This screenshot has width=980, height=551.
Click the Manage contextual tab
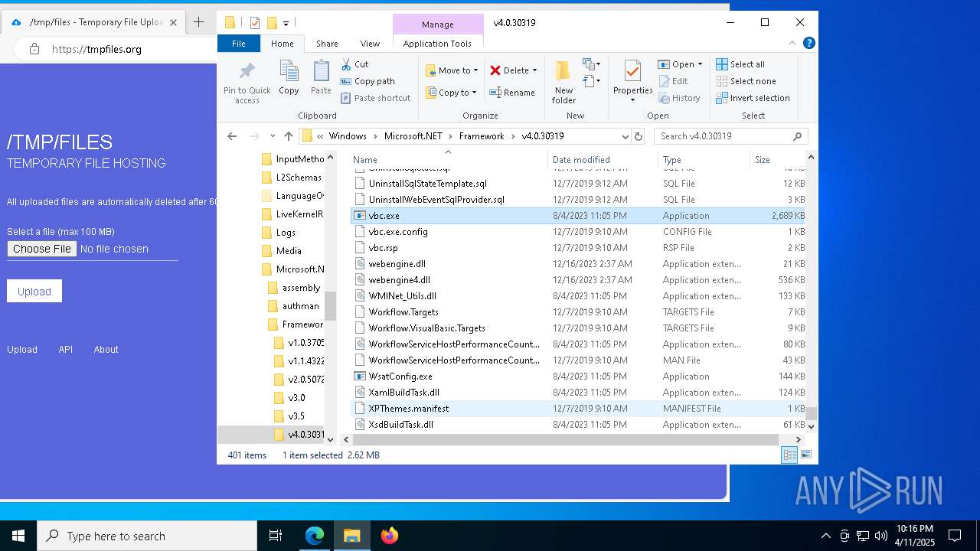click(438, 24)
